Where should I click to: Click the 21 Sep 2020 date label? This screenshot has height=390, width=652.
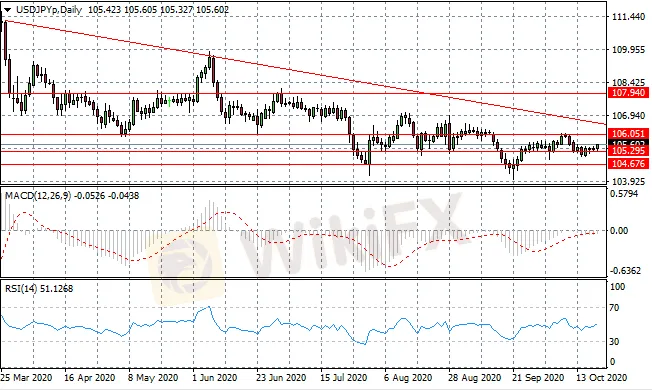(538, 378)
